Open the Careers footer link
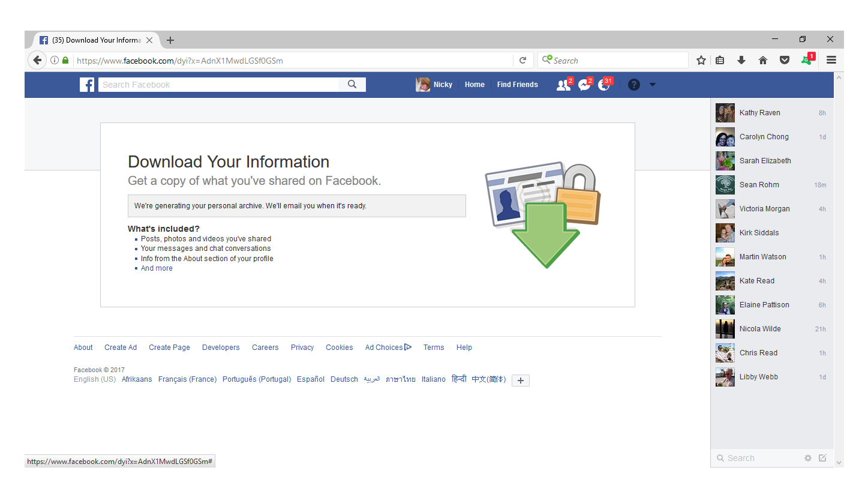 click(x=265, y=348)
